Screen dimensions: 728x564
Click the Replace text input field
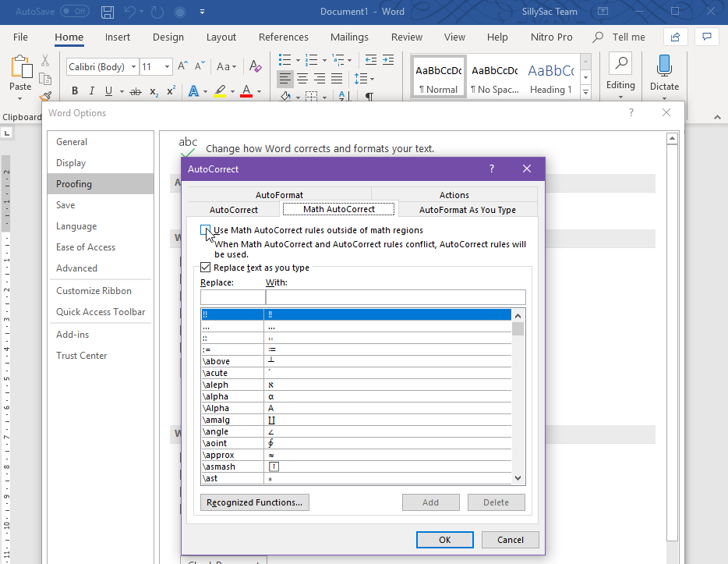[x=232, y=297]
